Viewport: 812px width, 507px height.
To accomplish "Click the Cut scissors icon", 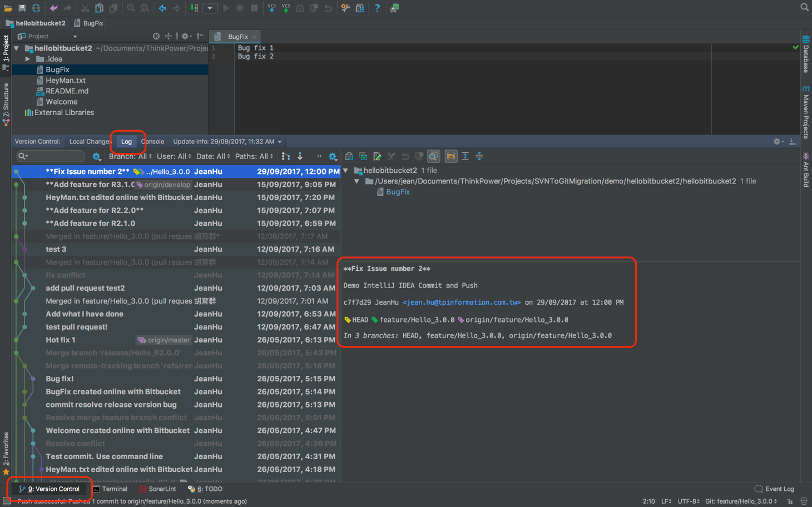I will click(x=85, y=8).
